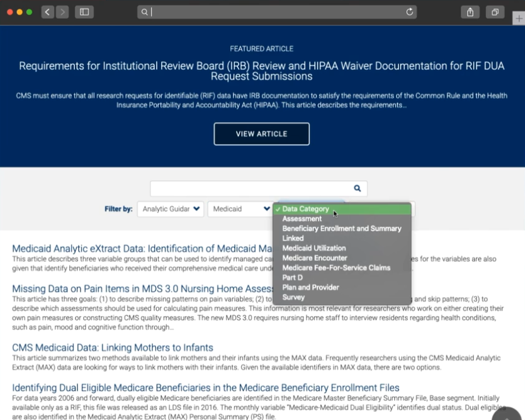The width and height of the screenshot is (525, 420).
Task: Click the magnifier inside the address bar
Action: (x=145, y=11)
